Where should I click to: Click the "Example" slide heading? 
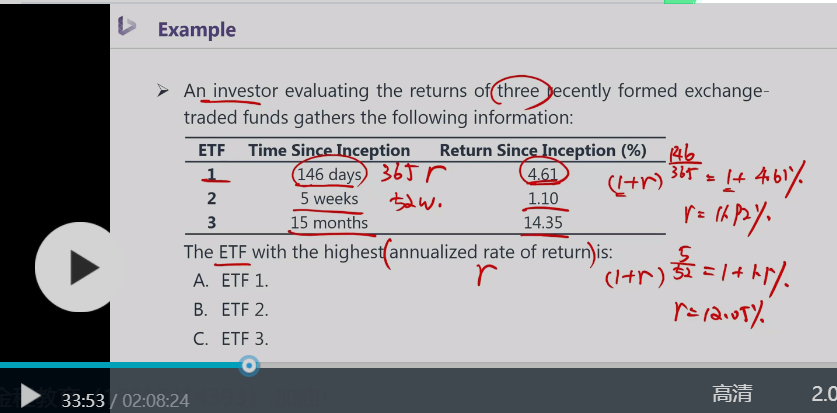pyautogui.click(x=194, y=28)
